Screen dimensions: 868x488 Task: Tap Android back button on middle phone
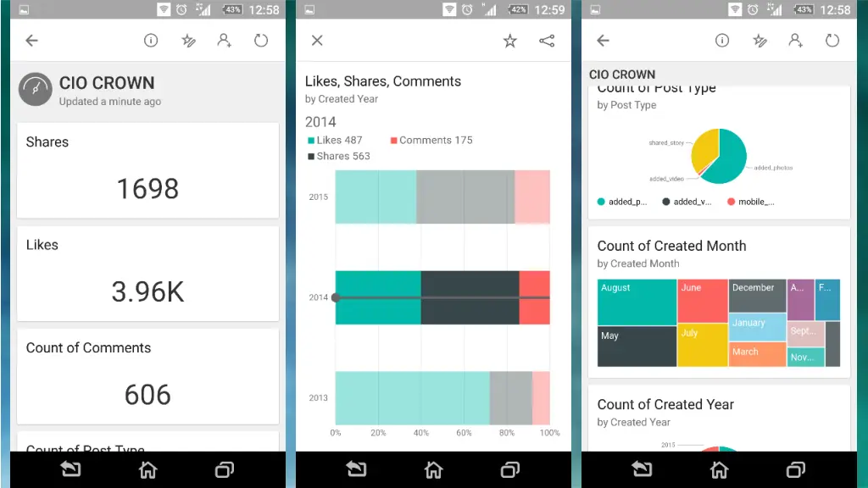coord(357,469)
